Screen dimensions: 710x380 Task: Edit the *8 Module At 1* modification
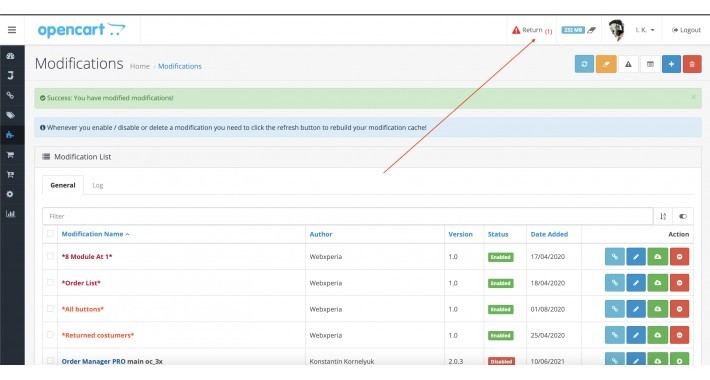coord(636,256)
